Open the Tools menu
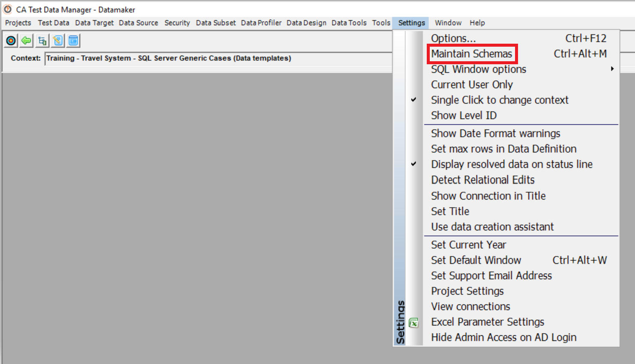This screenshot has height=364, width=635. pyautogui.click(x=381, y=23)
